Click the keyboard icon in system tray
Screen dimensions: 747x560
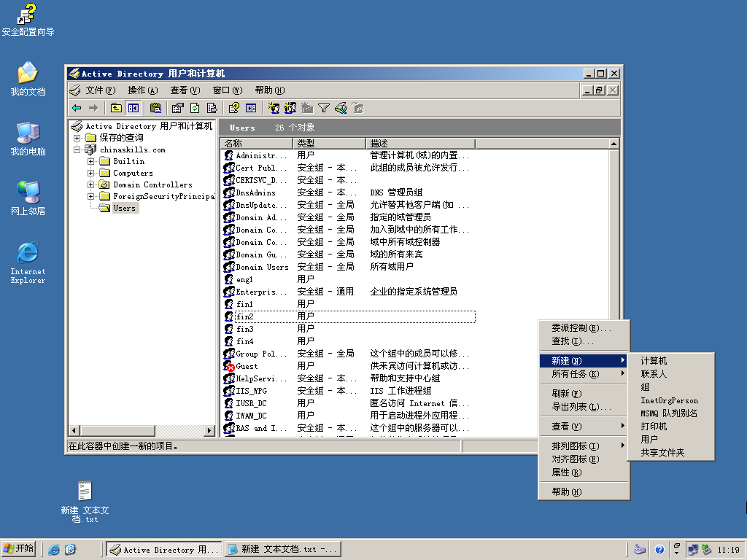coord(640,550)
